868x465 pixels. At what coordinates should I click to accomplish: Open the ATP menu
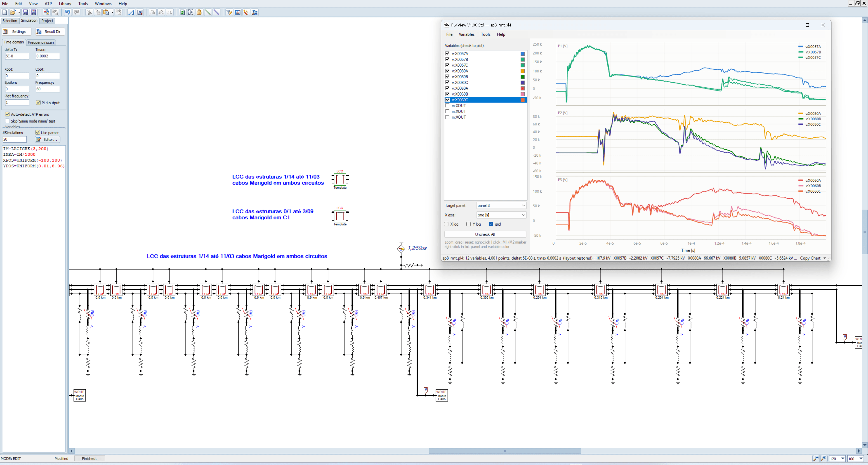(x=48, y=4)
